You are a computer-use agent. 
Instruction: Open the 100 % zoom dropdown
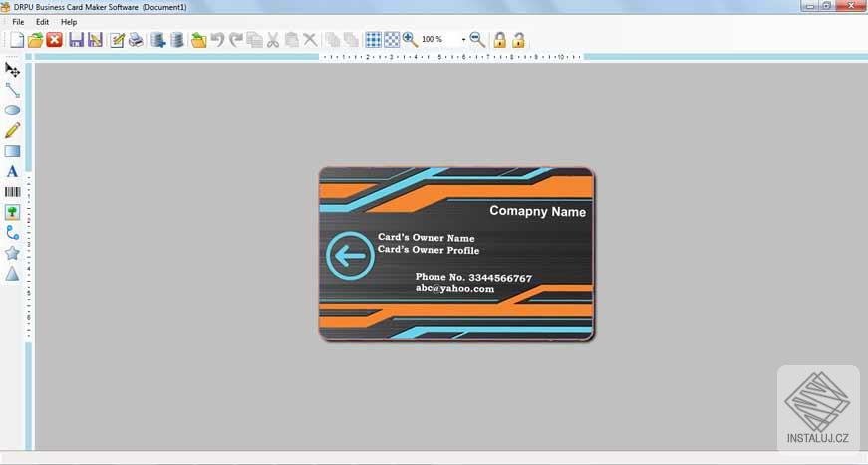tap(463, 40)
